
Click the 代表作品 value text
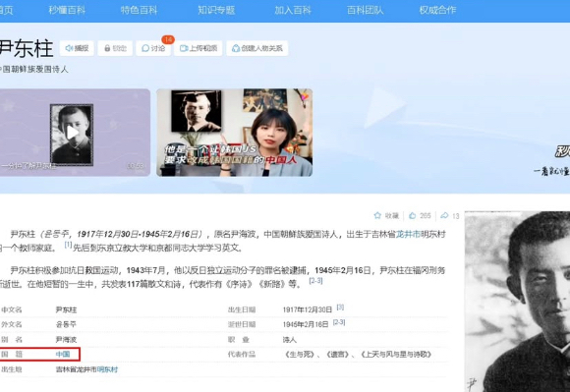coord(357,354)
